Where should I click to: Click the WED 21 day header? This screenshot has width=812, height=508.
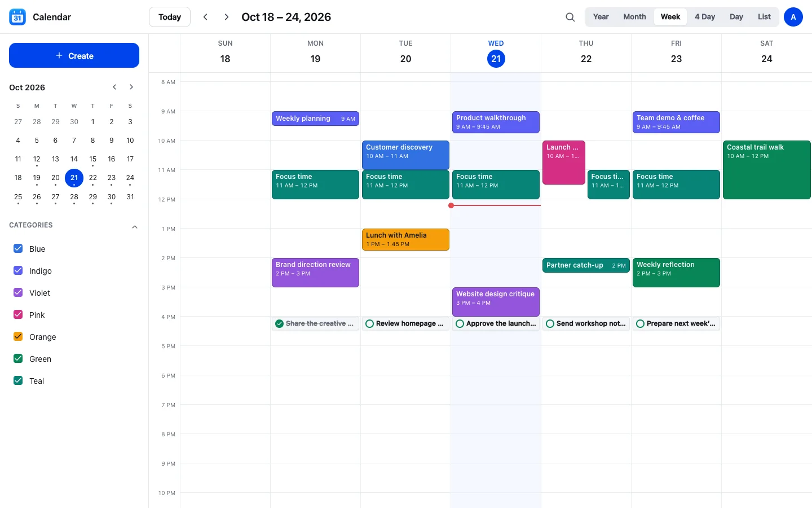click(496, 53)
